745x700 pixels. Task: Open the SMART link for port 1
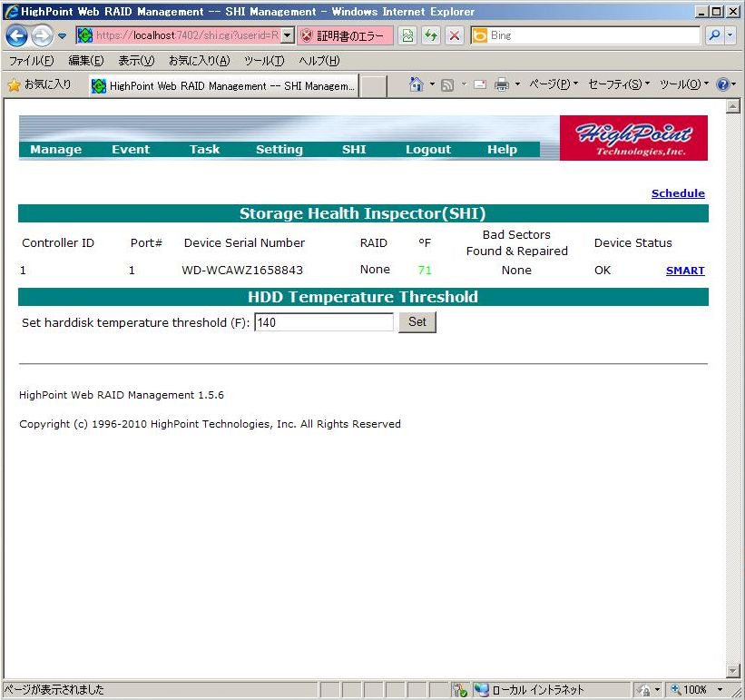click(685, 271)
